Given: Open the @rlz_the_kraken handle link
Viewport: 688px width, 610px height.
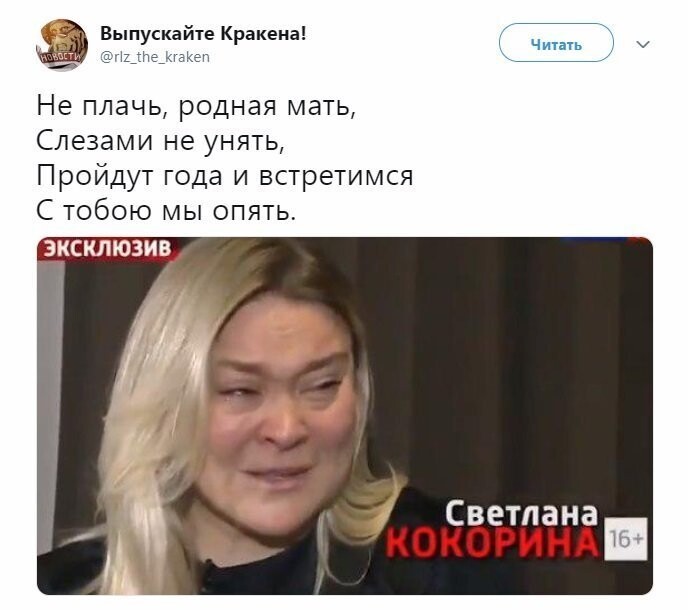Looking at the screenshot, I should [155, 57].
